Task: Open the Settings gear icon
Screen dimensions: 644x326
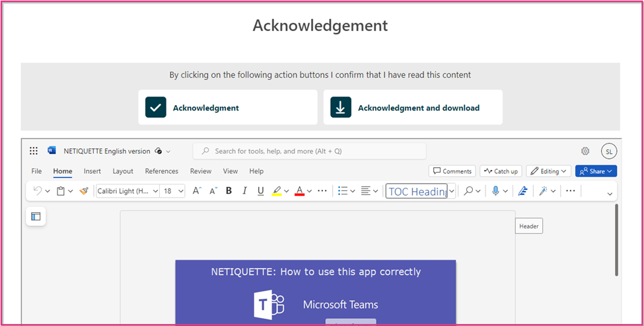Action: tap(585, 151)
